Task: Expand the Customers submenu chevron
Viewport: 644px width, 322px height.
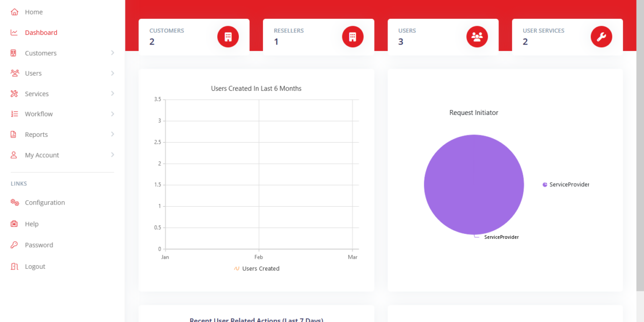Action: click(112, 53)
